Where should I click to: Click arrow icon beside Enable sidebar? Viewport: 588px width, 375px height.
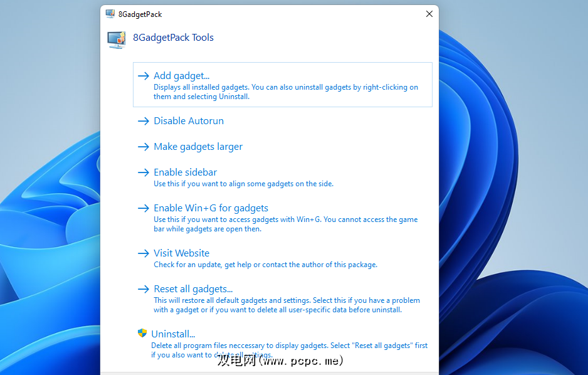[x=144, y=172]
